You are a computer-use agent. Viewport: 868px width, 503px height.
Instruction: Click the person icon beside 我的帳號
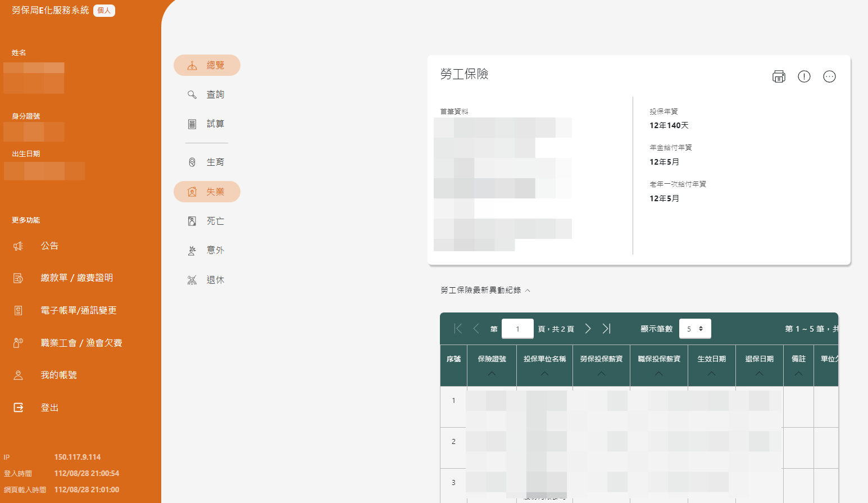(x=19, y=375)
